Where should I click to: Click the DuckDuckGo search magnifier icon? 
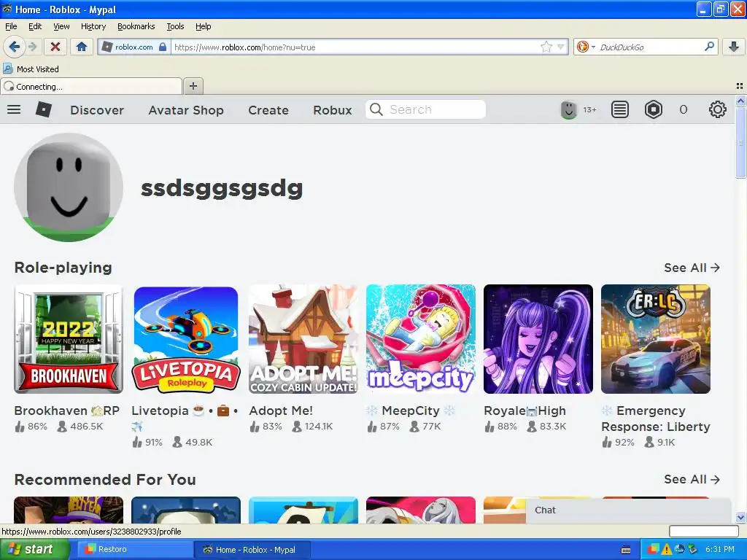(x=709, y=47)
